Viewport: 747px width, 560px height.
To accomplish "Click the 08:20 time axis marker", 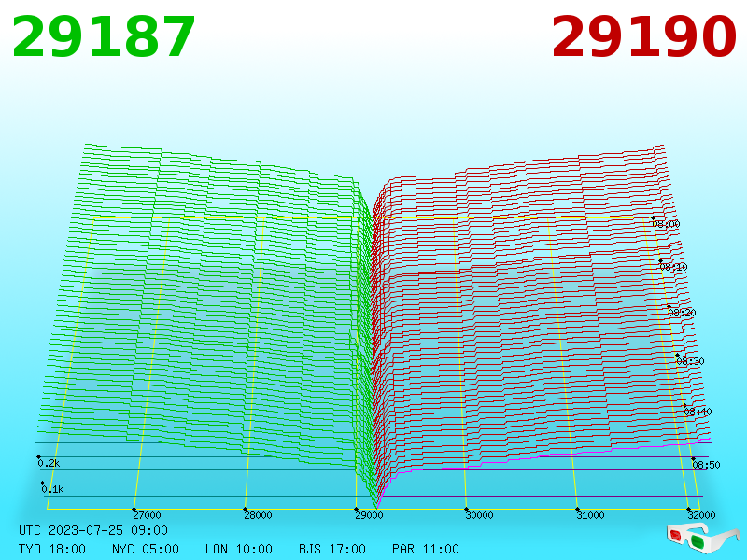I will click(682, 313).
